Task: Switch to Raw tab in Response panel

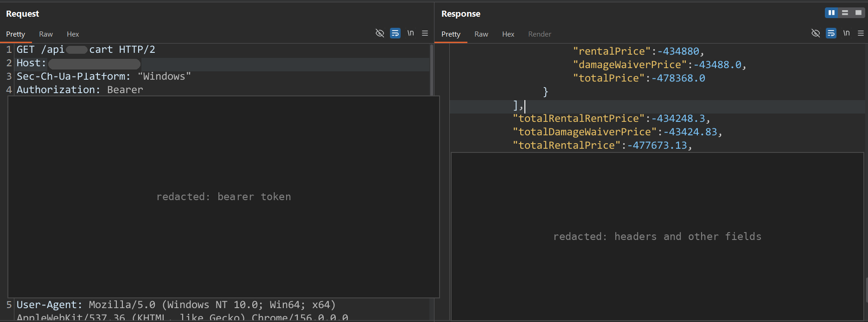Action: (481, 34)
